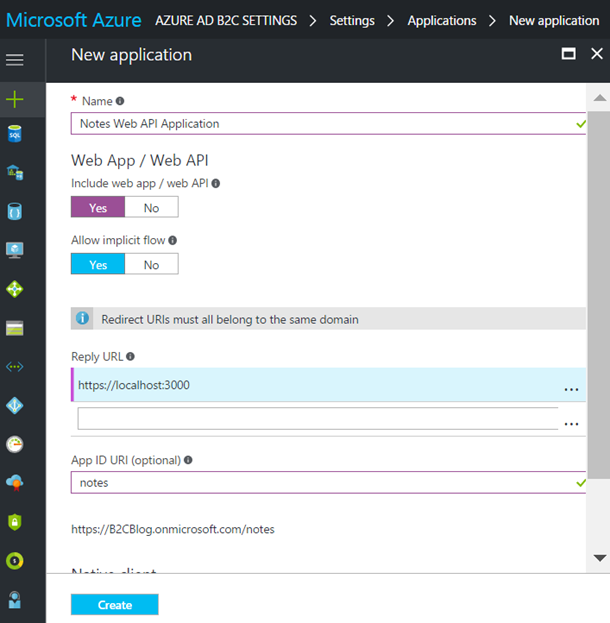Open Storage accounts sidebar icon
Viewport: 610px width, 623px height.
pyautogui.click(x=15, y=328)
